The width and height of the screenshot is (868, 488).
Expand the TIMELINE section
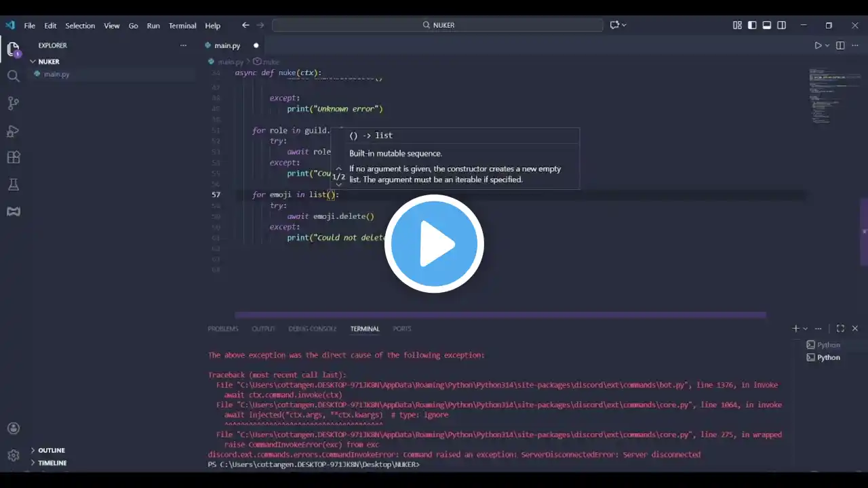52,463
